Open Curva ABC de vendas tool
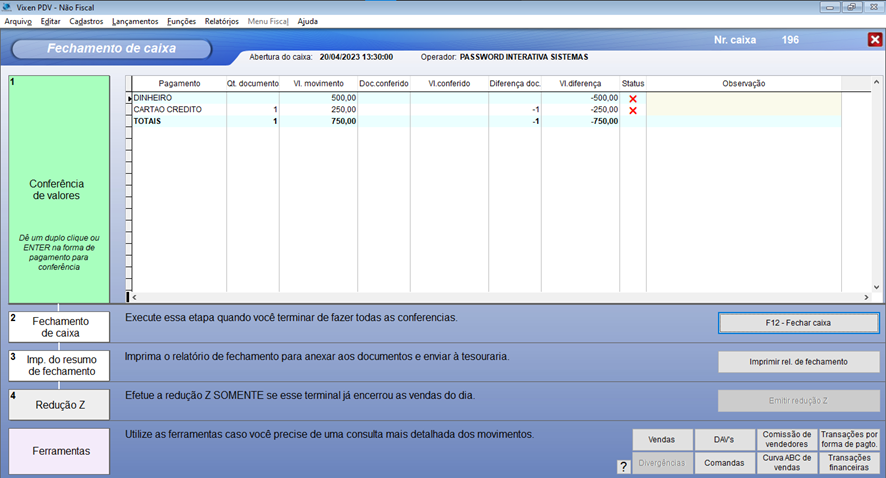Viewport: 886px width, 478px height. click(x=787, y=463)
